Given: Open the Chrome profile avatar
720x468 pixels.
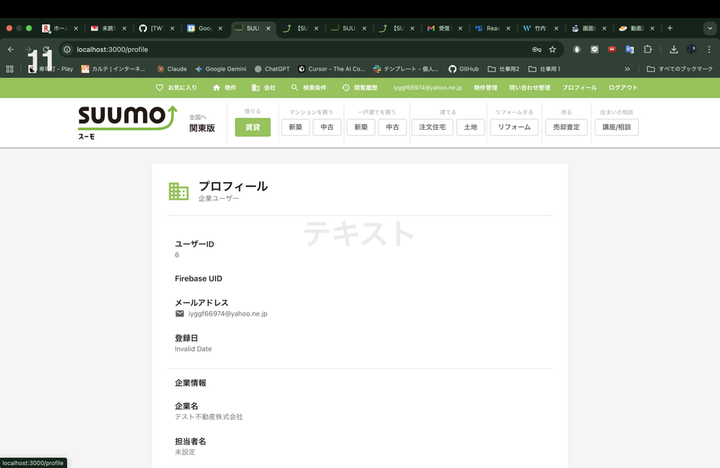Looking at the screenshot, I should (x=691, y=49).
